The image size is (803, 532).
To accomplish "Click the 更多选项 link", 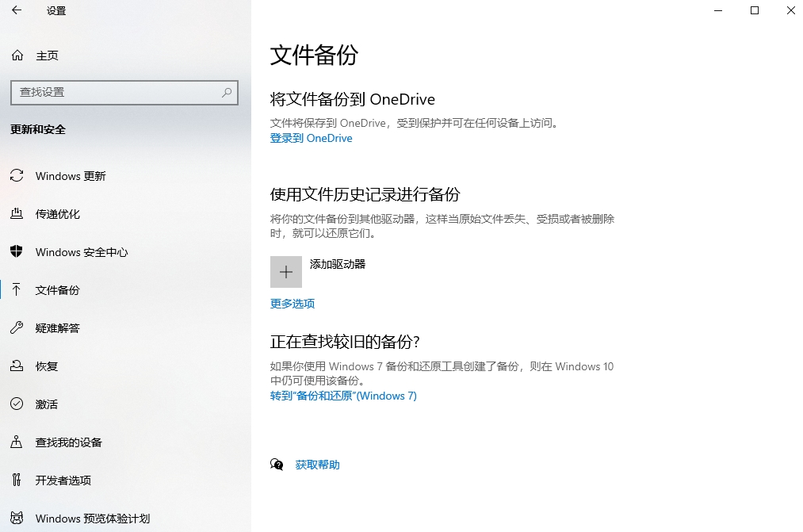I will [292, 304].
